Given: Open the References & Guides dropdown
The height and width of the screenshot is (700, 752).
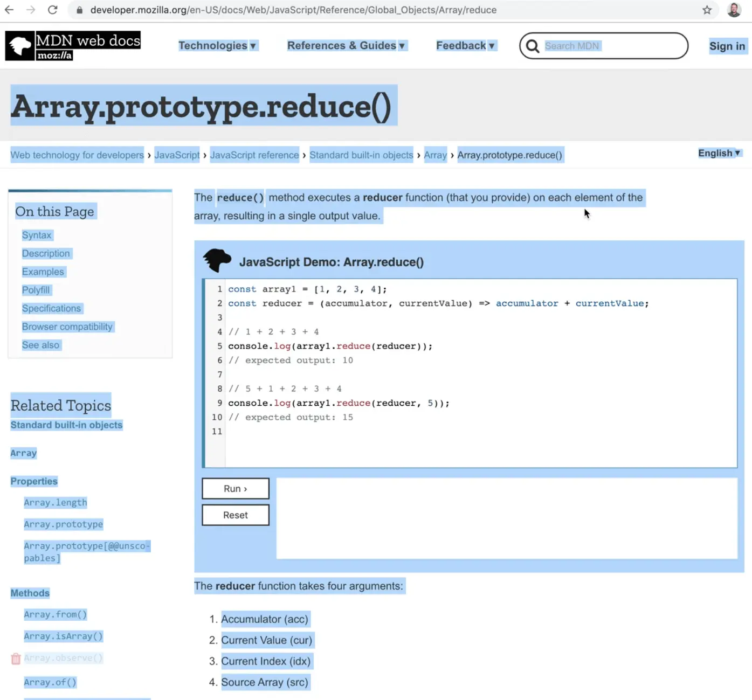Looking at the screenshot, I should coord(346,46).
